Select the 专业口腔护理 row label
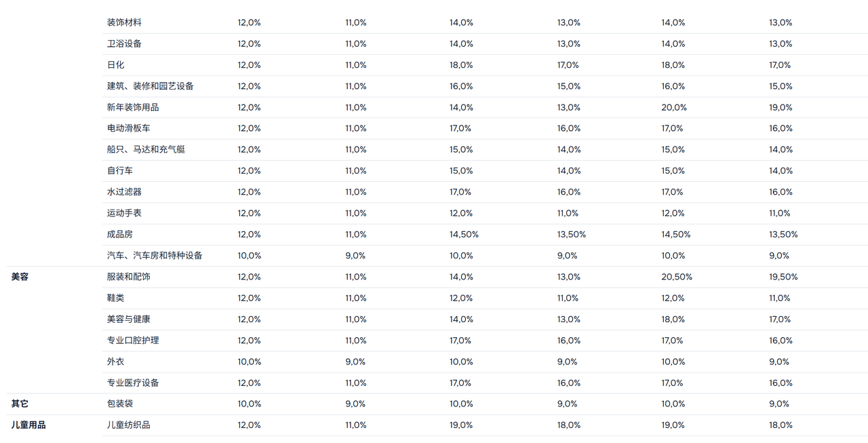 [x=133, y=341]
